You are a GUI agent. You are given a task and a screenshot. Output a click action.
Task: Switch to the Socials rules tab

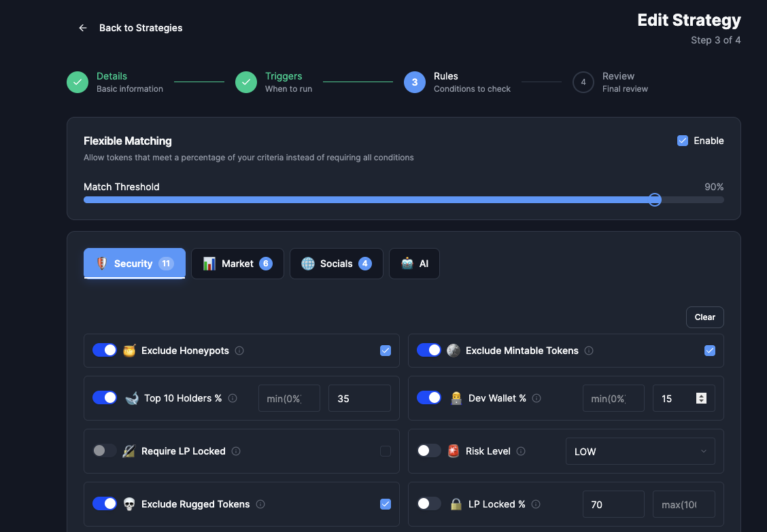click(x=336, y=263)
